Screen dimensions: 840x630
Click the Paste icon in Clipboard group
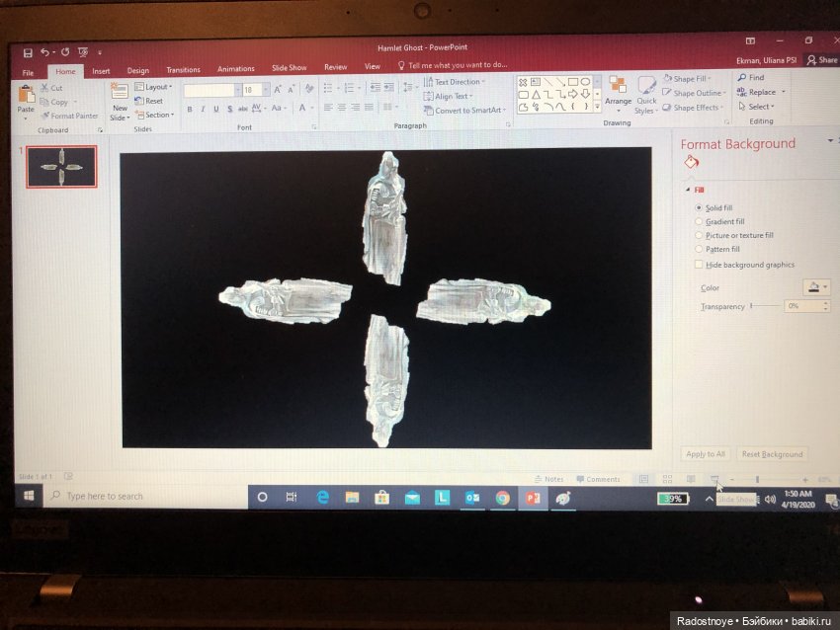(26, 96)
